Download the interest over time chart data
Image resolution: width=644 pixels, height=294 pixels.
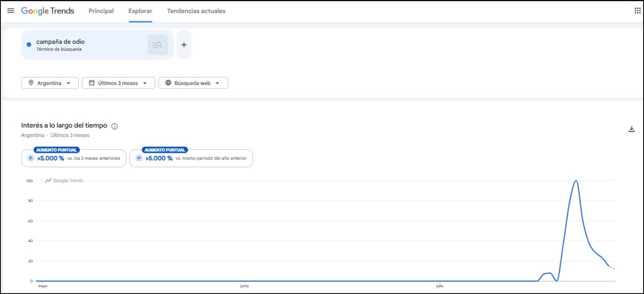632,129
